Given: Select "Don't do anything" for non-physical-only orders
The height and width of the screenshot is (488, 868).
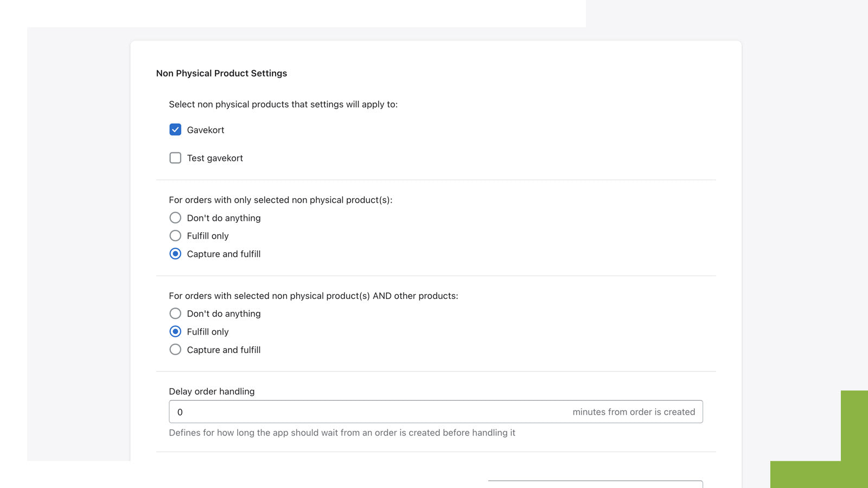Looking at the screenshot, I should (175, 217).
